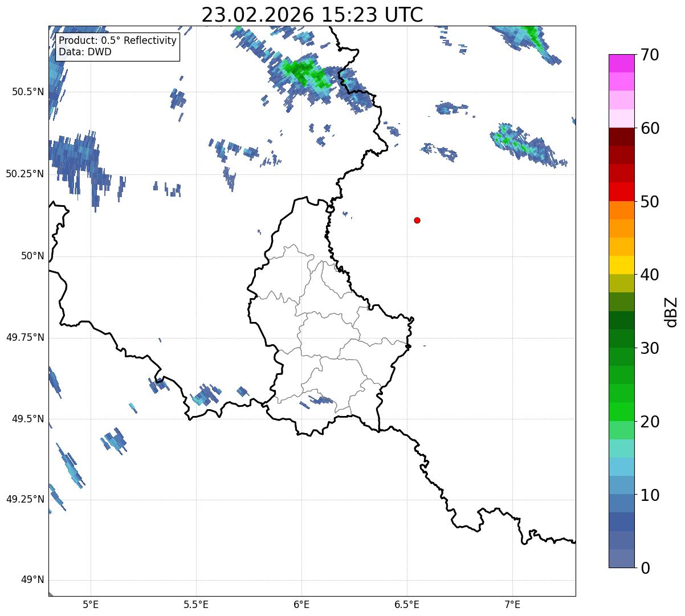Click the "5.5°E" longitude label

(196, 604)
